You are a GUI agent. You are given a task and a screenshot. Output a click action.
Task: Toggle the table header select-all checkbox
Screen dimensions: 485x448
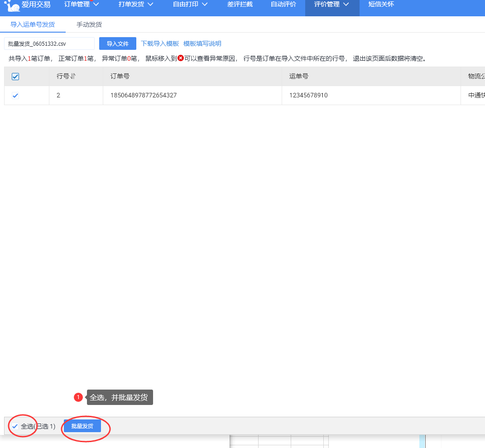point(15,77)
